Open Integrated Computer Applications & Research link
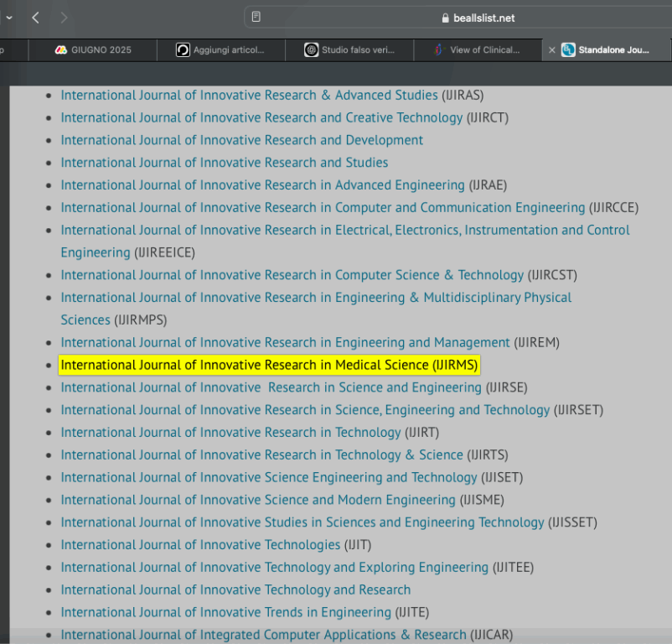 [264, 635]
